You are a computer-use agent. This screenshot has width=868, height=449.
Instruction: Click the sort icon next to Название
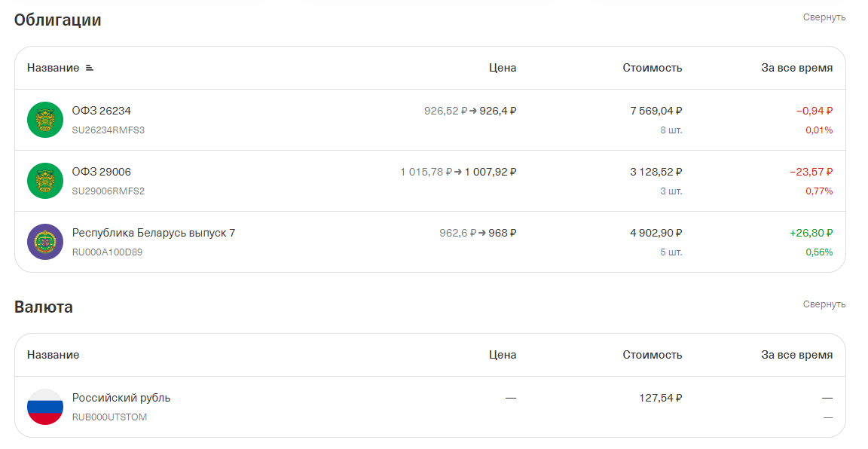tap(90, 68)
